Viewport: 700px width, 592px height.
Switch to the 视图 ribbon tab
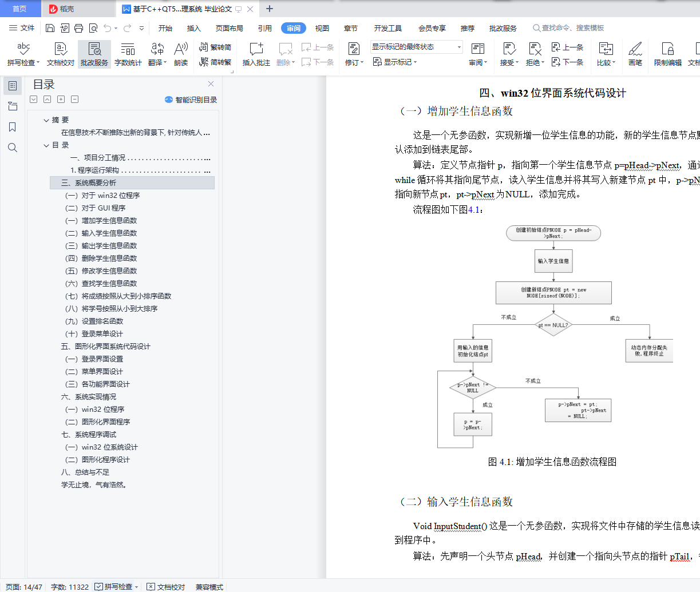pos(322,28)
